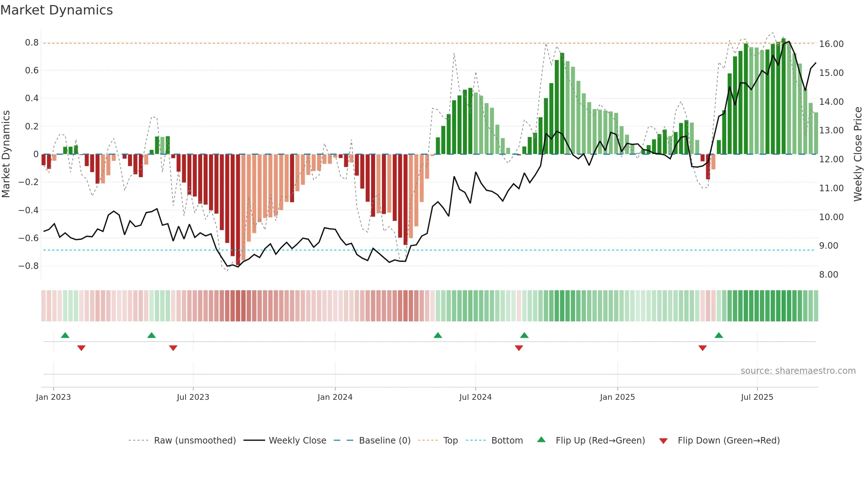Viewport: 868px width, 488px height.
Task: Click the Jan 2024 x-axis label
Action: pyautogui.click(x=335, y=397)
